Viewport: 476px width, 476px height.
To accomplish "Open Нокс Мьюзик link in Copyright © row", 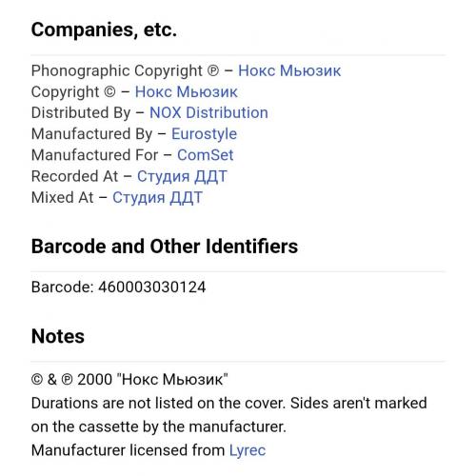I will click(x=187, y=91).
